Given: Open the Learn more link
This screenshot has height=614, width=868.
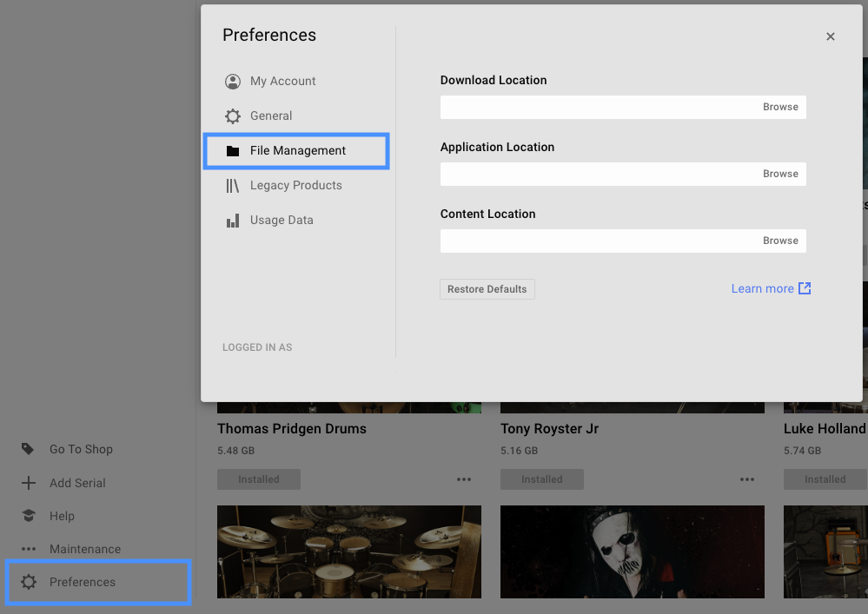Looking at the screenshot, I should 770,289.
